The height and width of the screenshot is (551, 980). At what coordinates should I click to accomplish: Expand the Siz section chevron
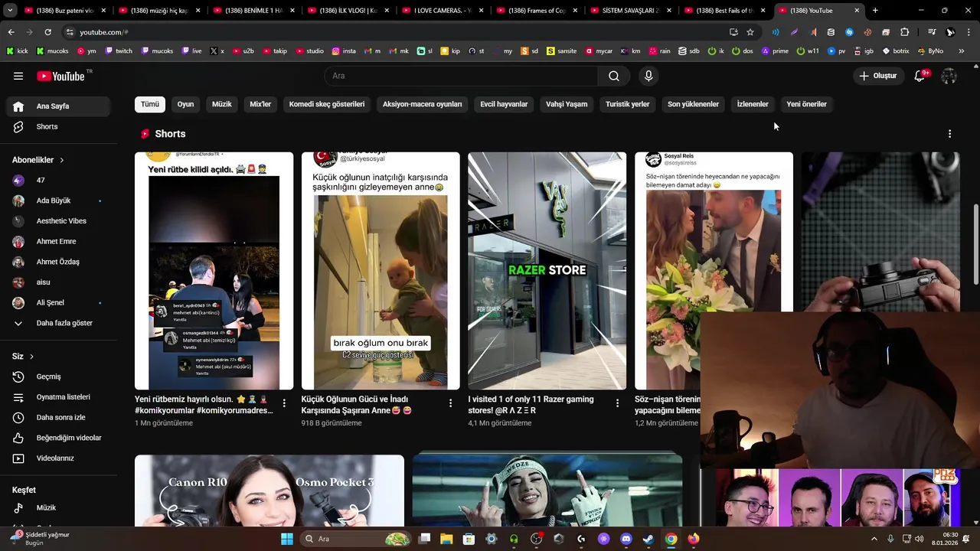click(31, 357)
